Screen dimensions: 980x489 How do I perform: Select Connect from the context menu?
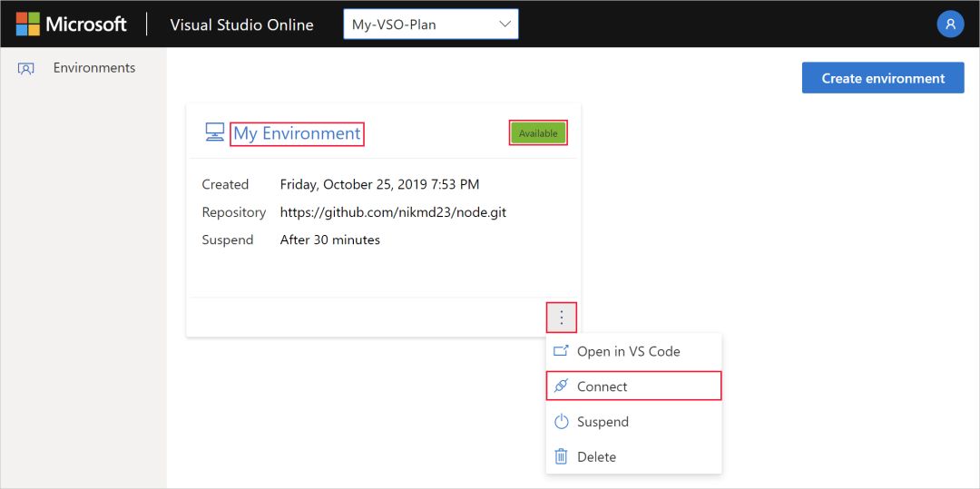point(633,386)
